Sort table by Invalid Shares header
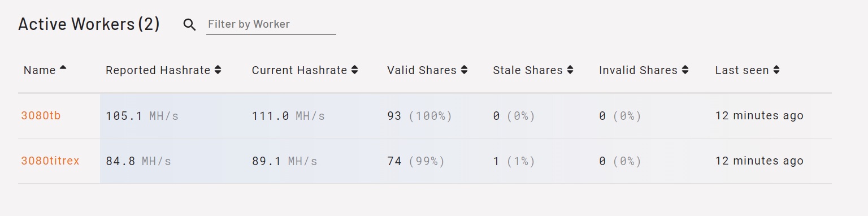868x216 pixels. (x=638, y=70)
